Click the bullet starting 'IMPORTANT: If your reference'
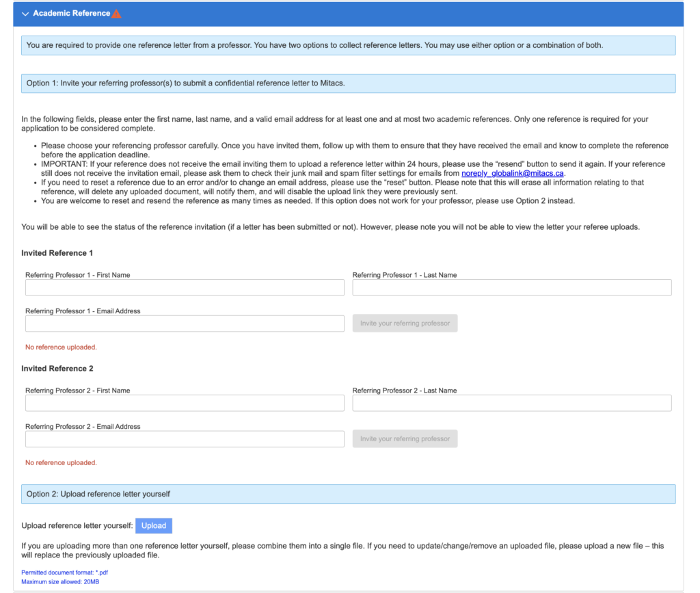This screenshot has height=593, width=700. tap(353, 169)
